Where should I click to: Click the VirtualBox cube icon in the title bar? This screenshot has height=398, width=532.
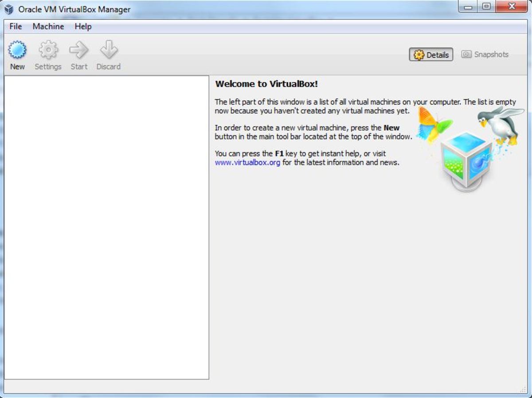click(10, 8)
